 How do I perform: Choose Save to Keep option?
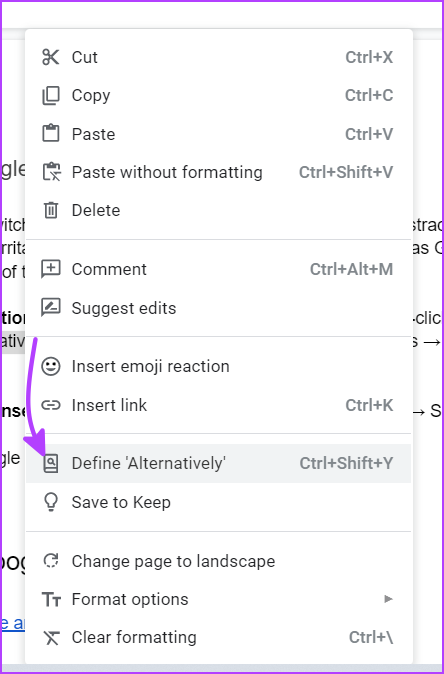[x=218, y=502]
